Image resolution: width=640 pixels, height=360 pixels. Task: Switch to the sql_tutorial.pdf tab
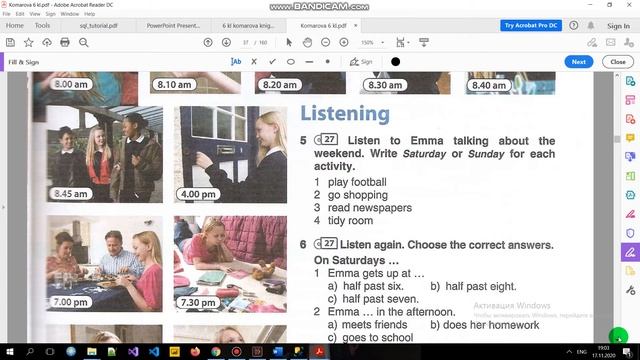point(98,25)
